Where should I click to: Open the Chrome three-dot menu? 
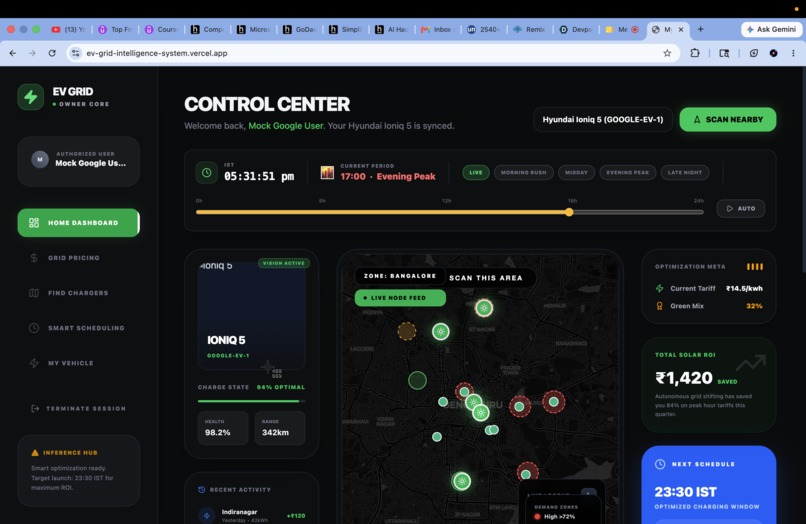click(x=793, y=53)
